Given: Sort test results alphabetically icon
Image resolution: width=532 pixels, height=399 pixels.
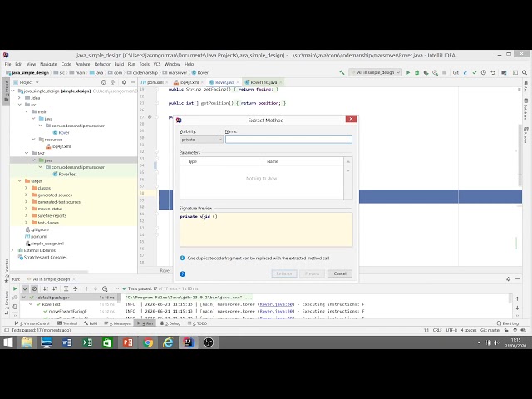Looking at the screenshot, I should pyautogui.click(x=46, y=288).
